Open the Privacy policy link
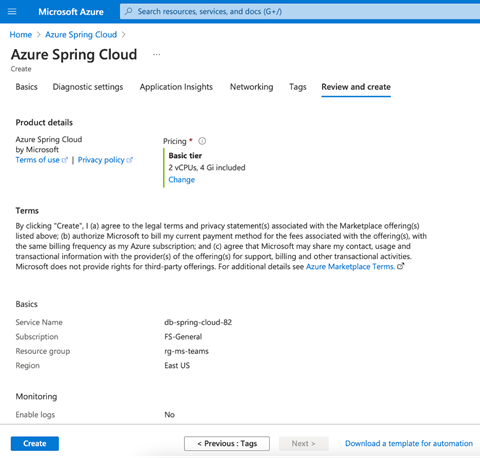480x458 pixels. click(x=101, y=160)
